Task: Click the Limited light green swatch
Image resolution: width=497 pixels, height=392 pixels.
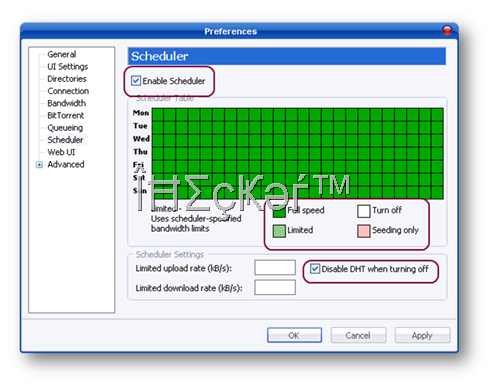Action: pos(279,231)
